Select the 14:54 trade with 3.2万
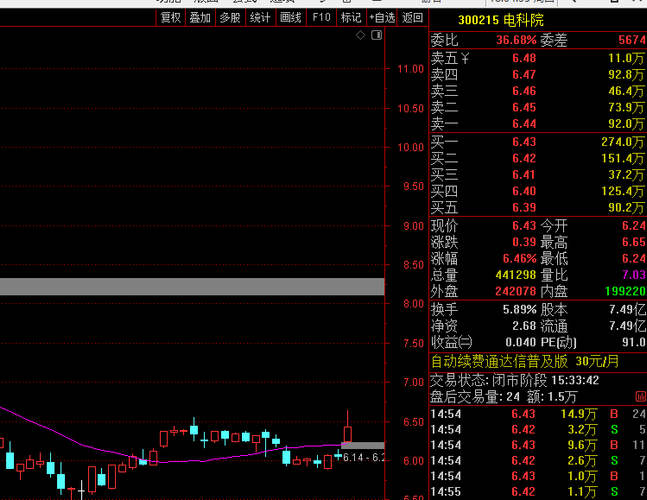The width and height of the screenshot is (647, 500). (x=538, y=429)
